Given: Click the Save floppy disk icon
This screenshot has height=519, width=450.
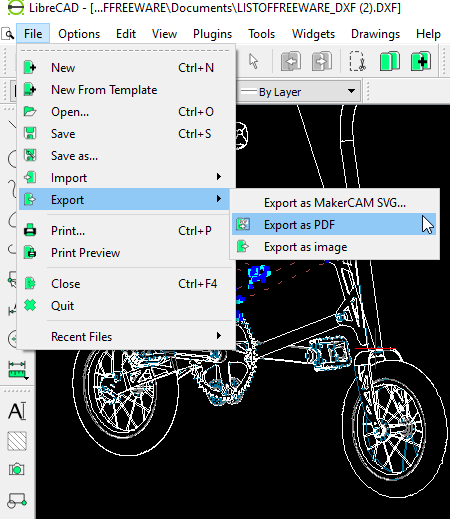Looking at the screenshot, I should pos(30,133).
